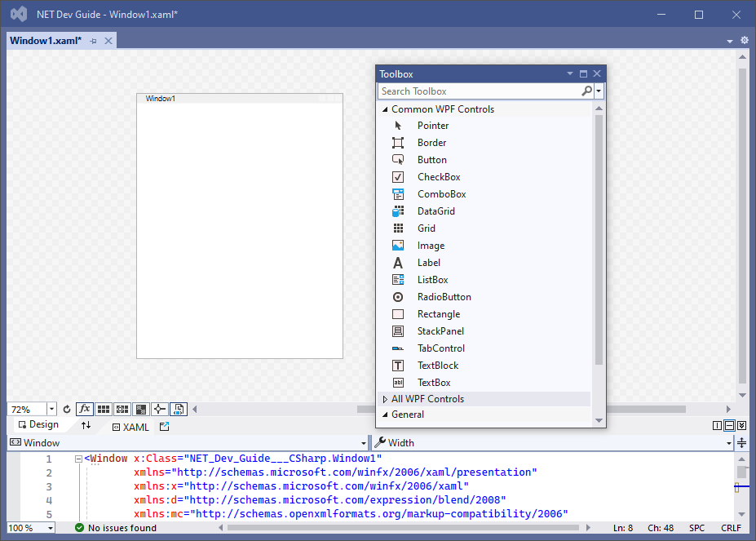
Task: Collapse the General group in Toolbox
Action: point(385,415)
